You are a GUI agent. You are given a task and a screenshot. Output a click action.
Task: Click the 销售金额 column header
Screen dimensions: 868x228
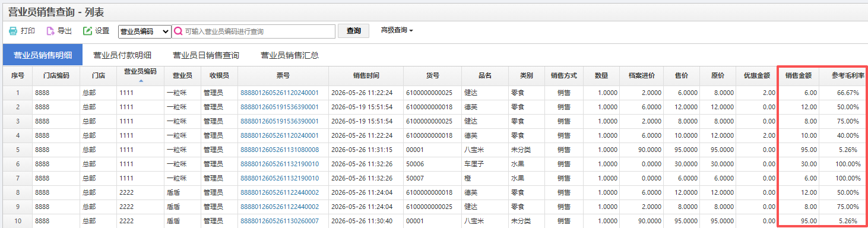coord(799,76)
